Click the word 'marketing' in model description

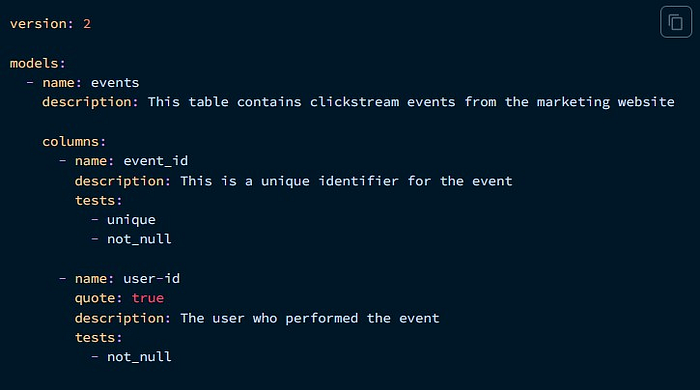point(573,102)
